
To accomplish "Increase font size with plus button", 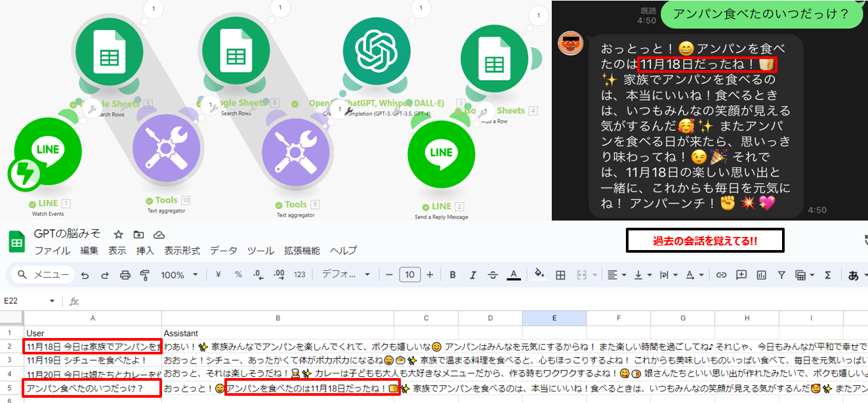I will pos(430,275).
